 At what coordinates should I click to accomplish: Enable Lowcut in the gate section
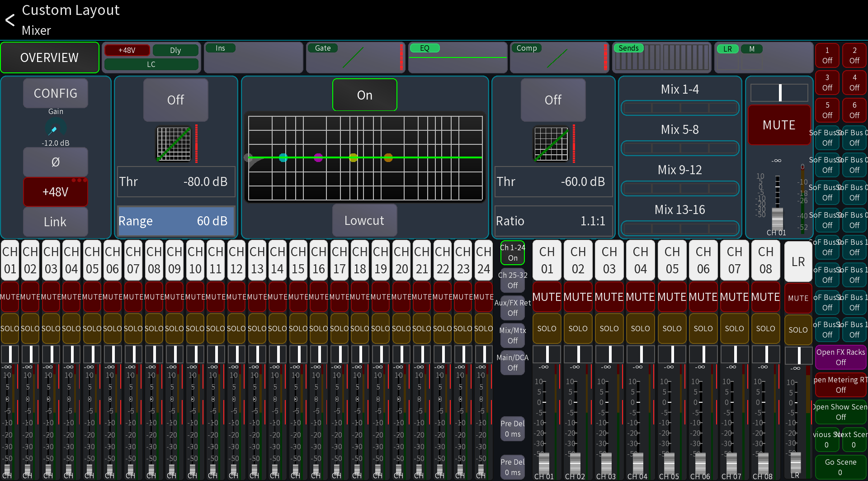coord(364,220)
